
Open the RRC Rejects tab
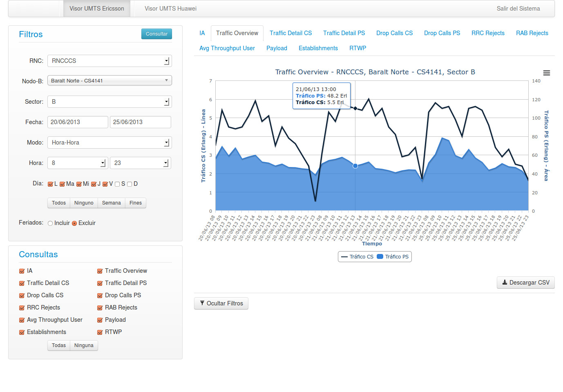pos(488,33)
